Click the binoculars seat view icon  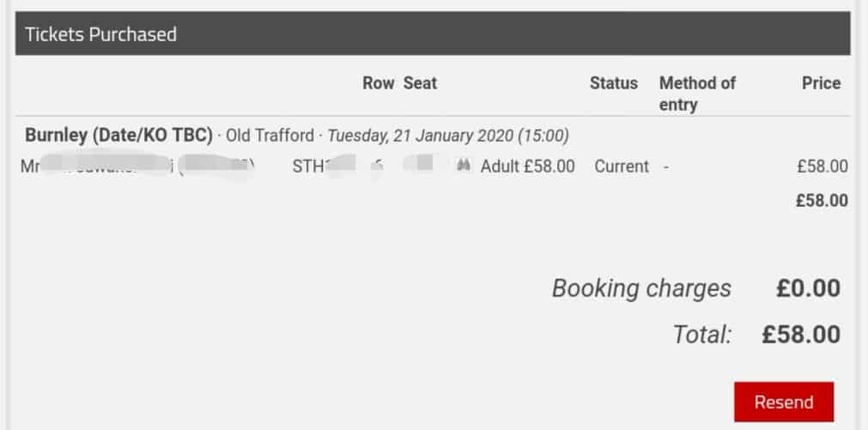[464, 165]
